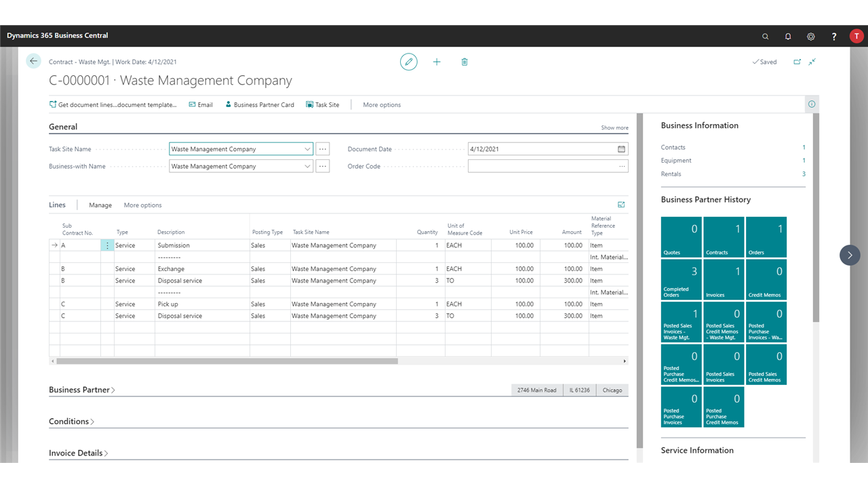Click the Lines horizontal scrollbar
868x488 pixels.
(x=226, y=361)
